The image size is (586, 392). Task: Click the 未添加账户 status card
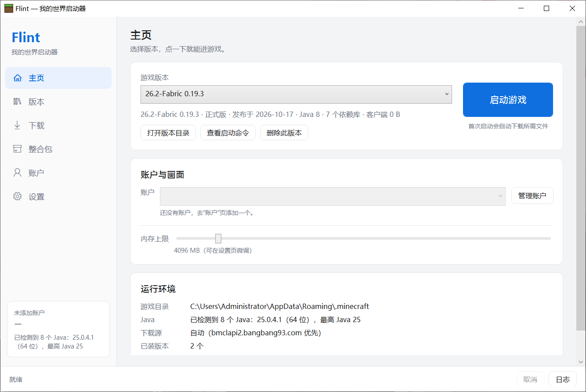pyautogui.click(x=58, y=329)
